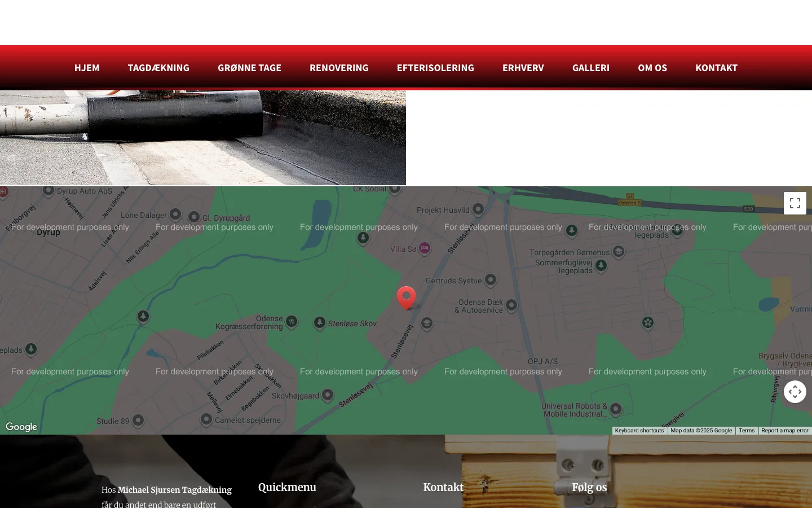
Task: Select the Projekt Husvild map marker
Action: 478,209
